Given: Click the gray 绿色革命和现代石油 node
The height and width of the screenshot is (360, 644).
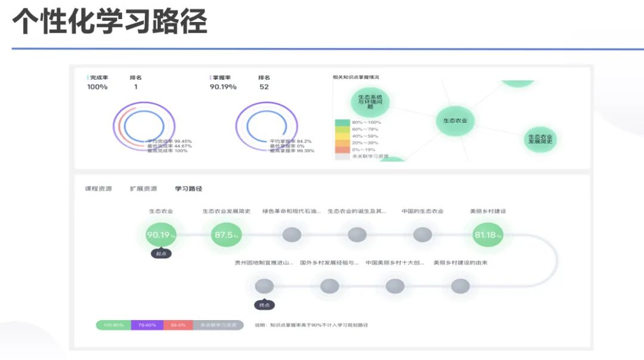Looking at the screenshot, I should pyautogui.click(x=292, y=235).
